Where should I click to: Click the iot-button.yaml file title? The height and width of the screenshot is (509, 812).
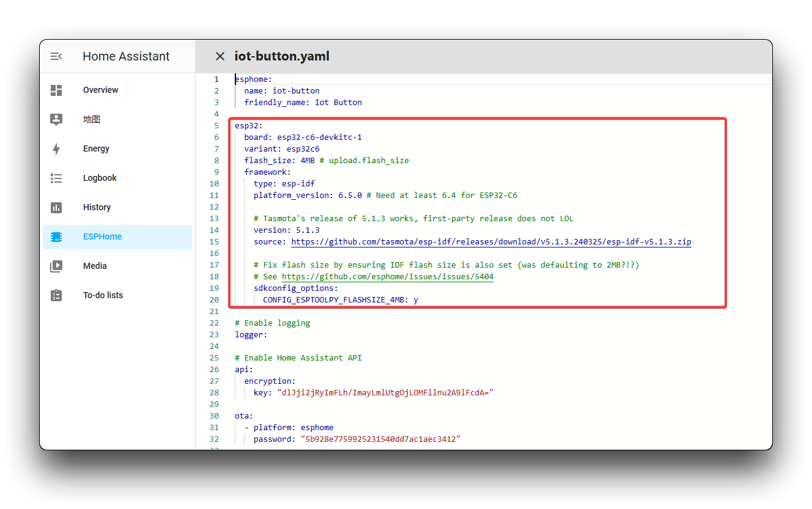pos(282,56)
